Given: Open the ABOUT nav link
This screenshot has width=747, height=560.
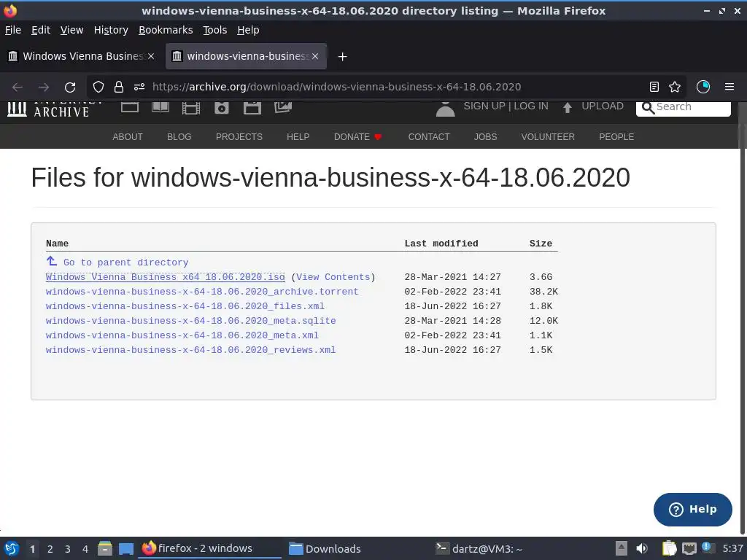Looking at the screenshot, I should point(128,136).
